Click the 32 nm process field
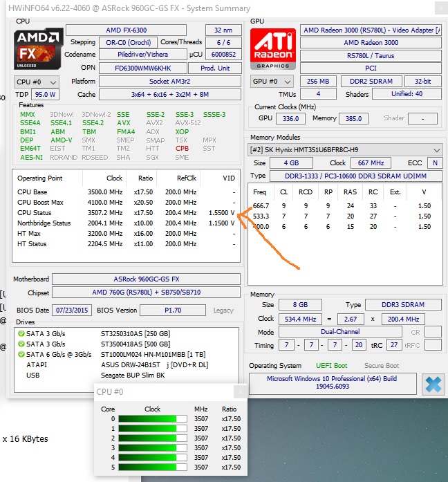Viewport: 448px width, 482px height. click(223, 30)
